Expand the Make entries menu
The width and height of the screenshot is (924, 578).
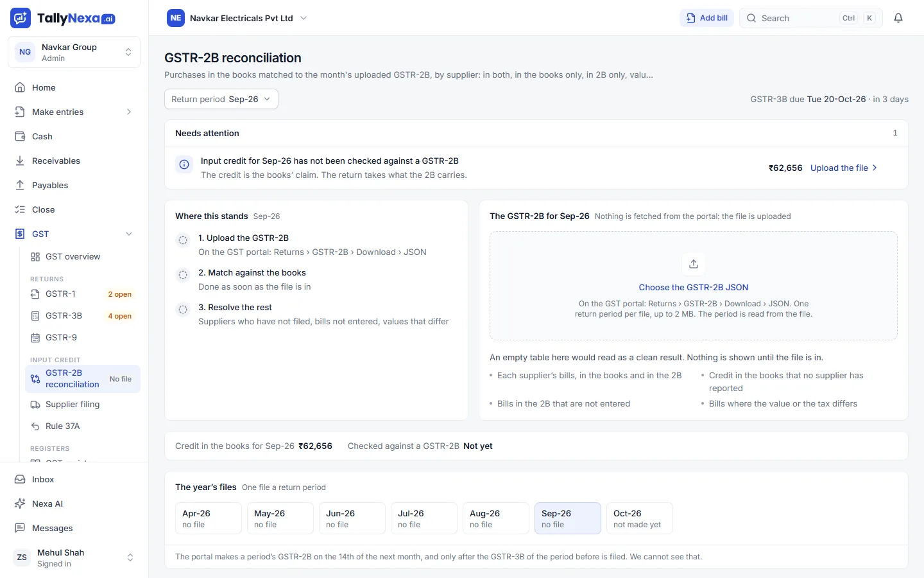(x=74, y=112)
